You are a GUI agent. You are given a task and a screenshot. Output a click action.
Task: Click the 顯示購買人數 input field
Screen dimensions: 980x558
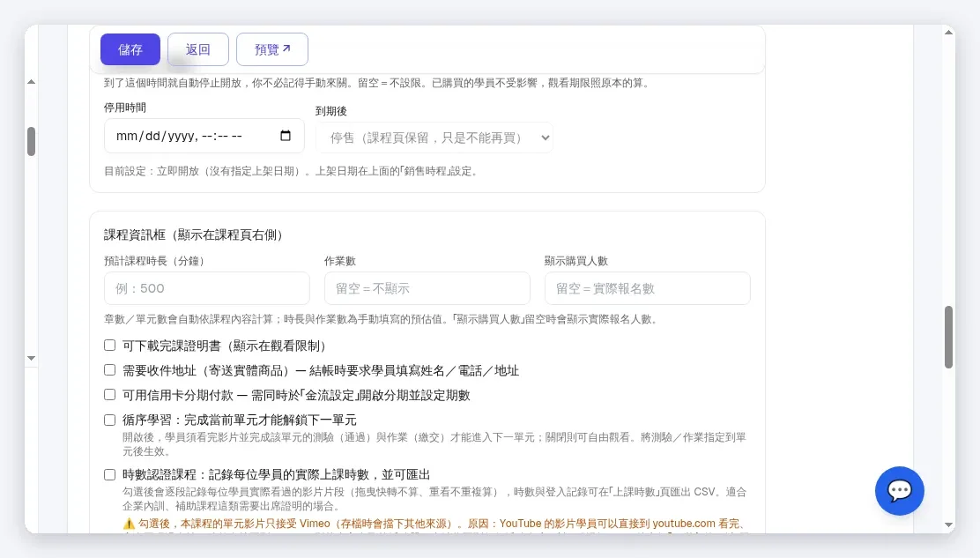(648, 288)
